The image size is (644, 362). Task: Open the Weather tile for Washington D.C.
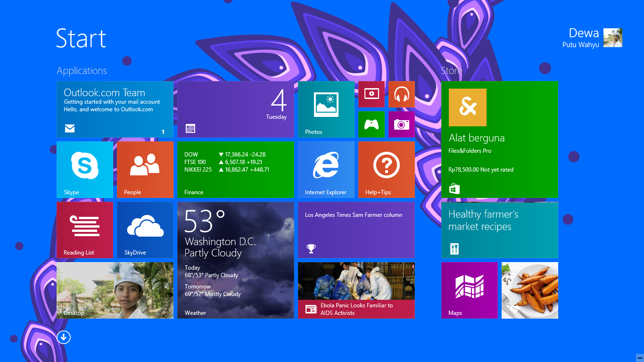pos(236,260)
